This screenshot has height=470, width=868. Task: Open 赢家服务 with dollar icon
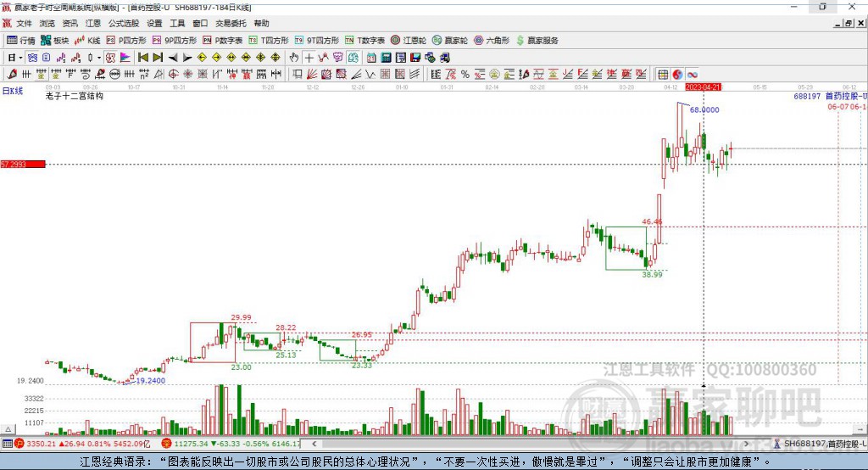point(537,41)
